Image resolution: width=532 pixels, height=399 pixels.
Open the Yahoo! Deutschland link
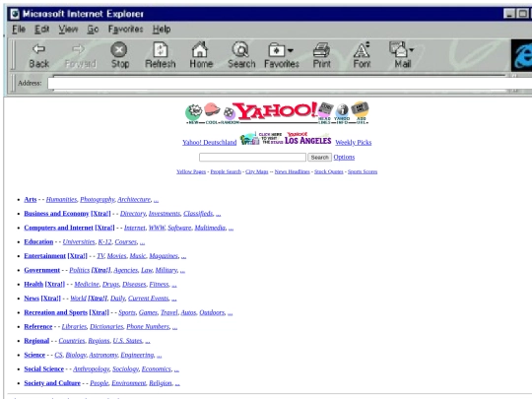tap(209, 143)
